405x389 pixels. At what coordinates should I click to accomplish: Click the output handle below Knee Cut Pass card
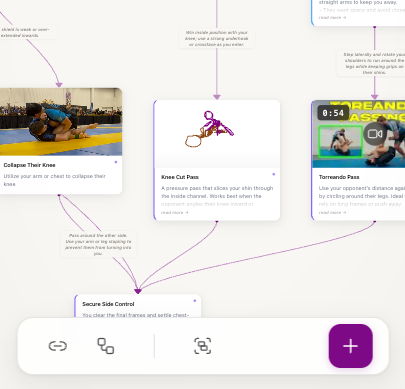[x=217, y=221]
